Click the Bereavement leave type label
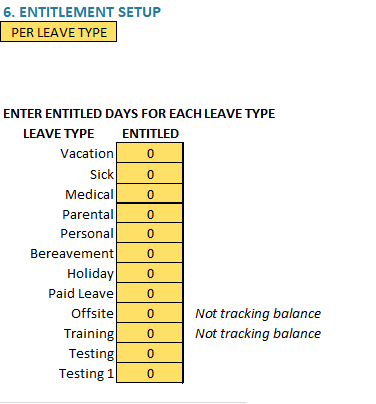This screenshot has height=404, width=376. pos(72,253)
